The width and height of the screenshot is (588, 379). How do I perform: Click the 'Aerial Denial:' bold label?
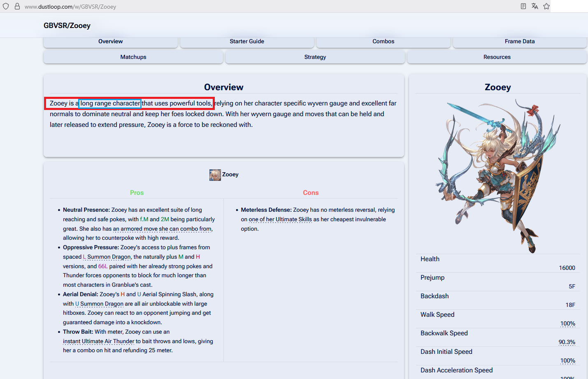[x=81, y=294]
